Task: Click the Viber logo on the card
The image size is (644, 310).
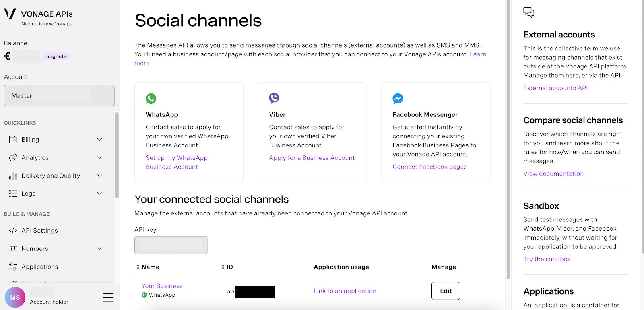Action: point(274,98)
